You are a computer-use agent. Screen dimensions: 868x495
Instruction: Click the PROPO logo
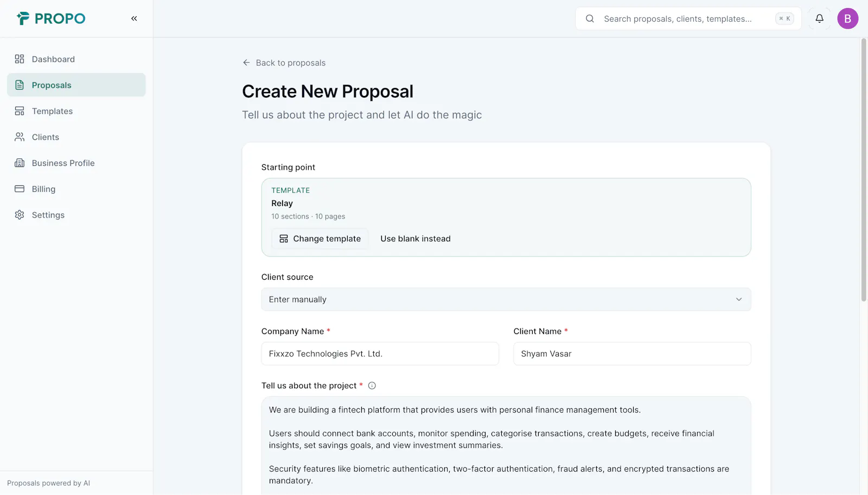pyautogui.click(x=51, y=18)
